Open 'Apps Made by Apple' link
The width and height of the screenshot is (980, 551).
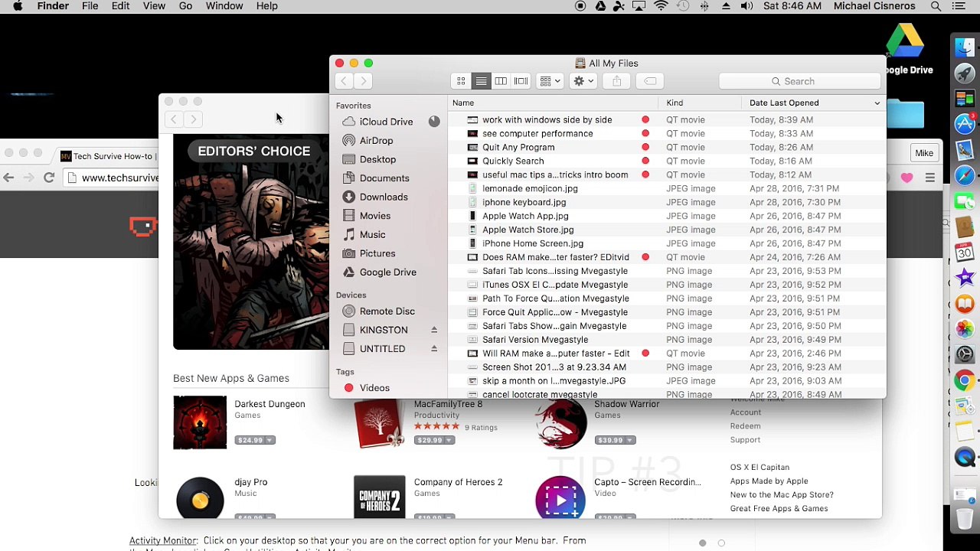coord(769,481)
